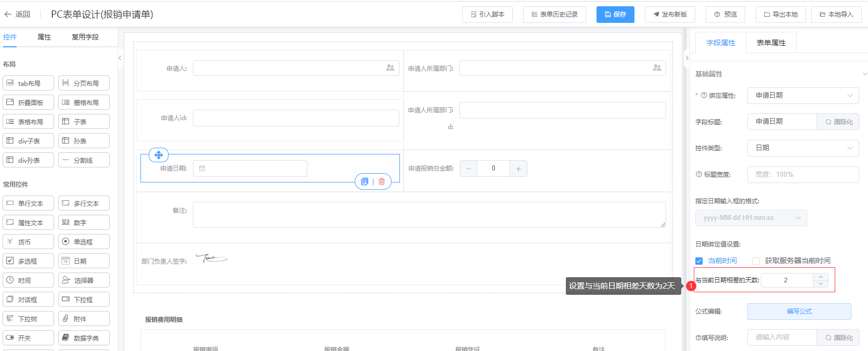Click the calendar icon in the 申请日期 input
Screen dimensions: 868x351
202,168
